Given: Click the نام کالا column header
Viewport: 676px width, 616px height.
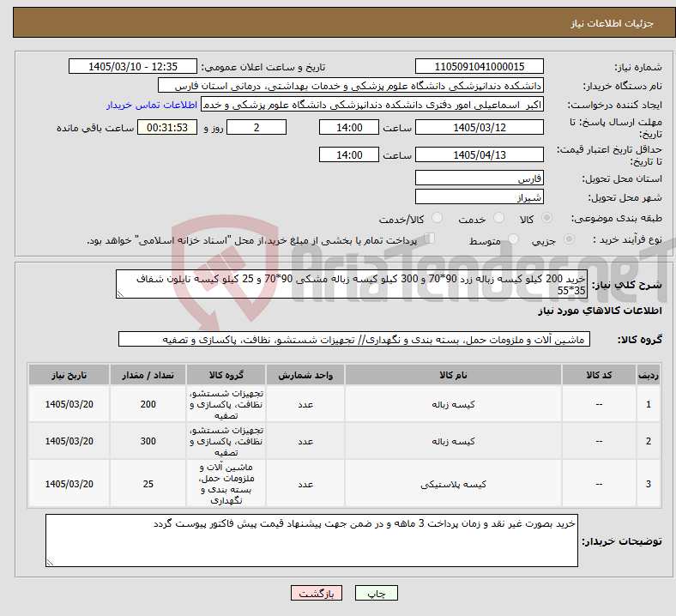Looking at the screenshot, I should [x=453, y=375].
